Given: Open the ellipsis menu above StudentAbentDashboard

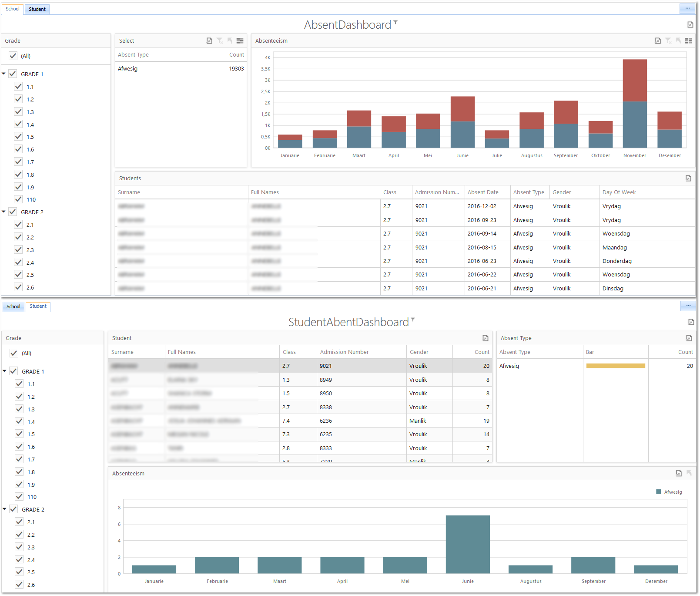Looking at the screenshot, I should tap(688, 306).
